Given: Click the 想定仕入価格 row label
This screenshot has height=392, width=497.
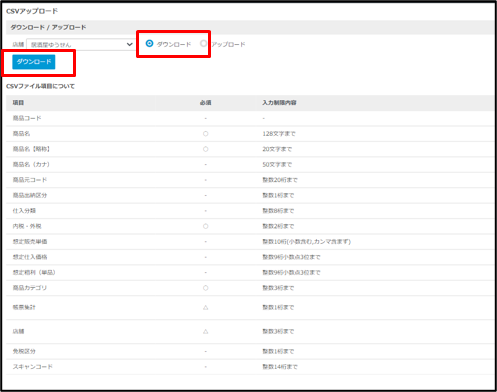Looking at the screenshot, I should [x=30, y=257].
